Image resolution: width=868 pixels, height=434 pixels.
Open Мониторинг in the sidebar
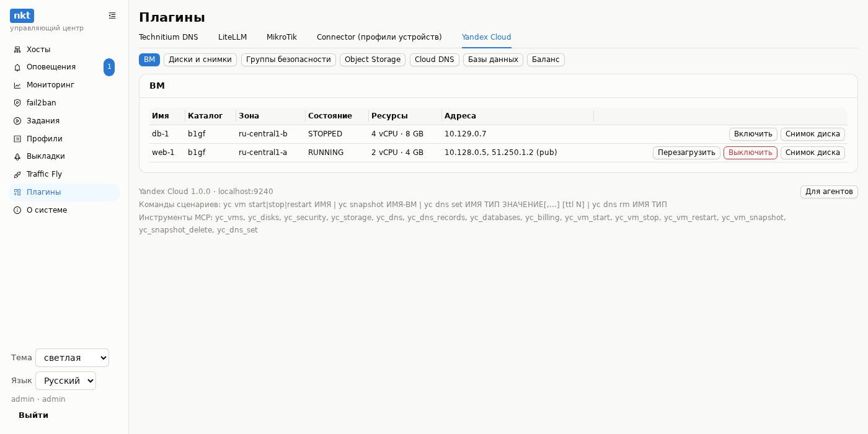tap(64, 85)
